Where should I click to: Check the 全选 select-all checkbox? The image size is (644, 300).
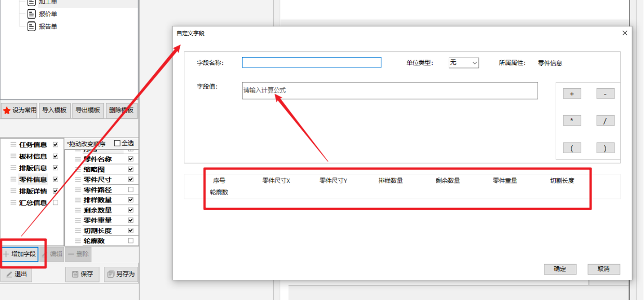coord(117,143)
